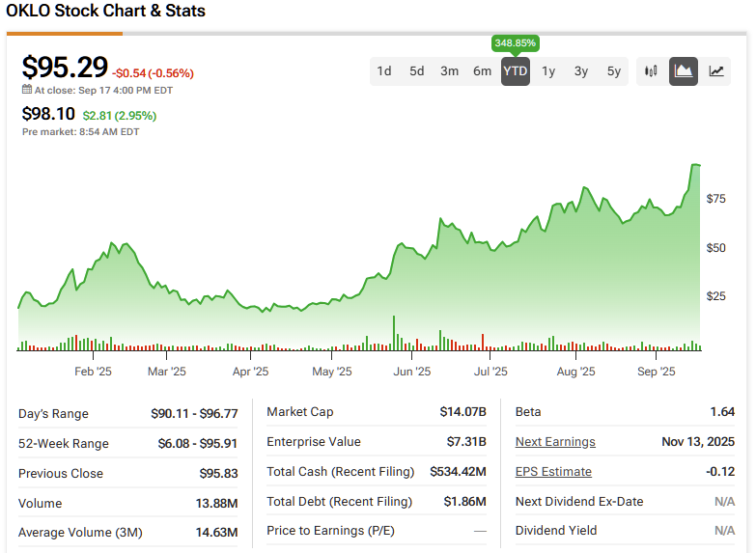Select the 1d time range

point(383,71)
